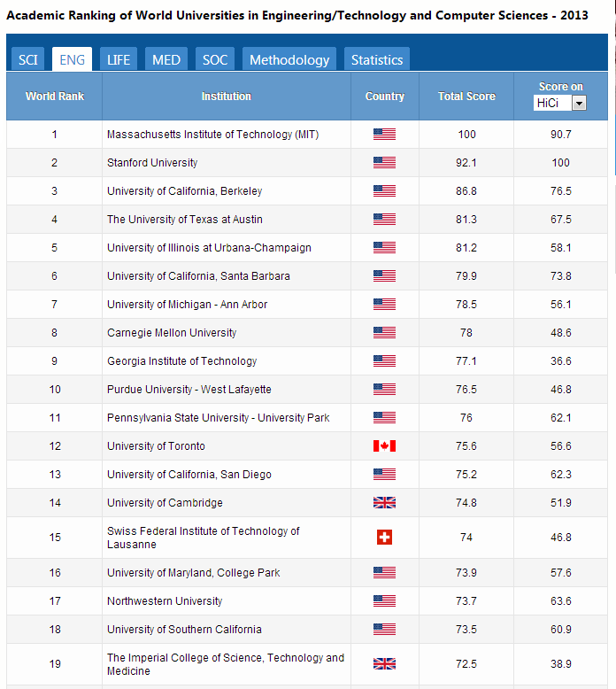616x689 pixels.
Task: Select University of California, San Diego
Action: (189, 475)
